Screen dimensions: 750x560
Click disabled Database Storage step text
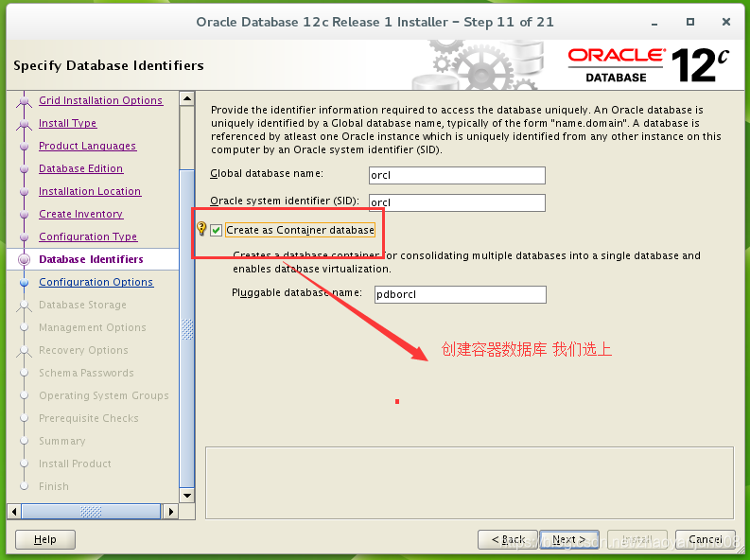(x=82, y=305)
